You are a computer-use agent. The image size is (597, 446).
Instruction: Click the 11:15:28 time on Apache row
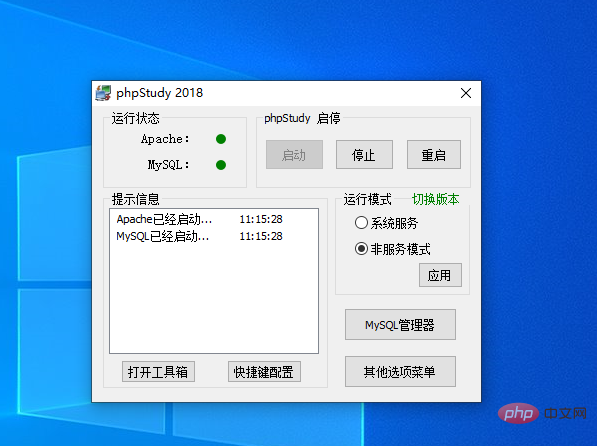click(261, 219)
